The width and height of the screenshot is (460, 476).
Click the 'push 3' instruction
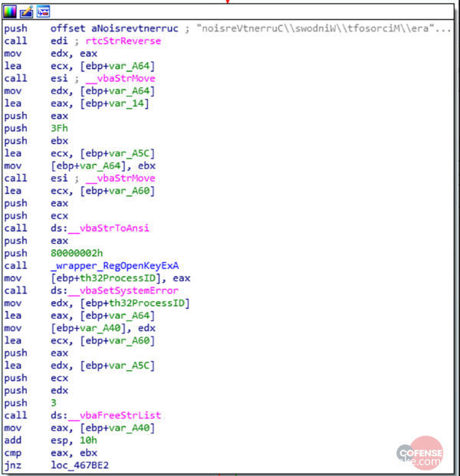coord(31,403)
